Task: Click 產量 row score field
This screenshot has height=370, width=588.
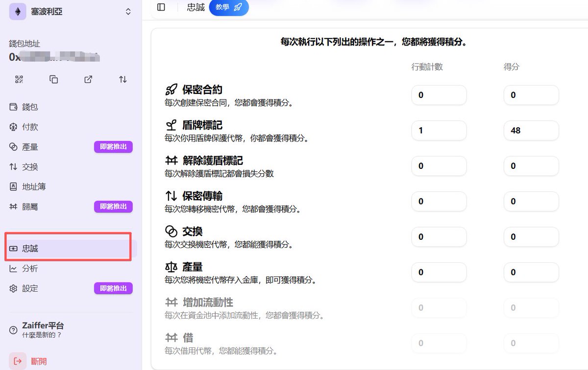Action: point(531,272)
